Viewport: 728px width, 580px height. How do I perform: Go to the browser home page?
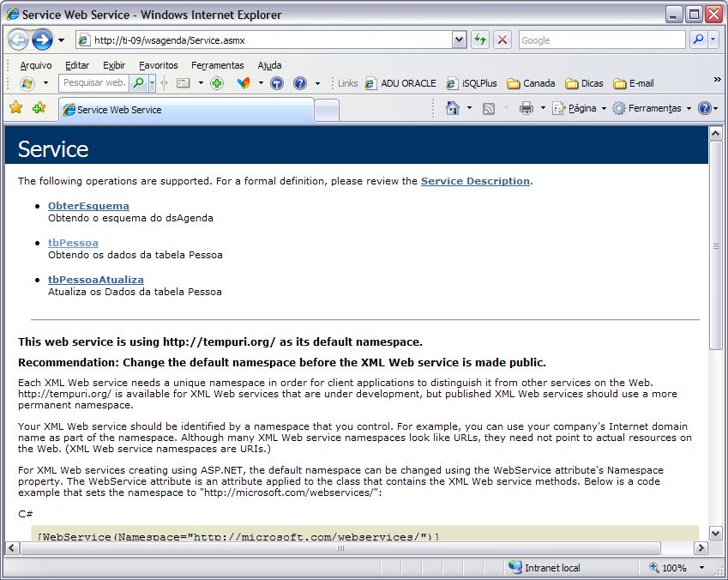(452, 107)
